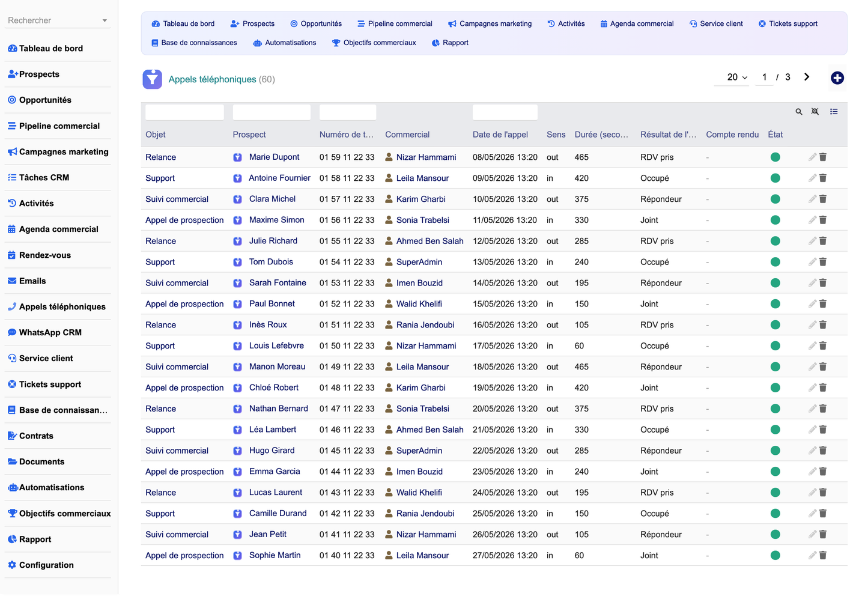Click the add new call plus icon
This screenshot has width=868, height=605.
coord(837,78)
